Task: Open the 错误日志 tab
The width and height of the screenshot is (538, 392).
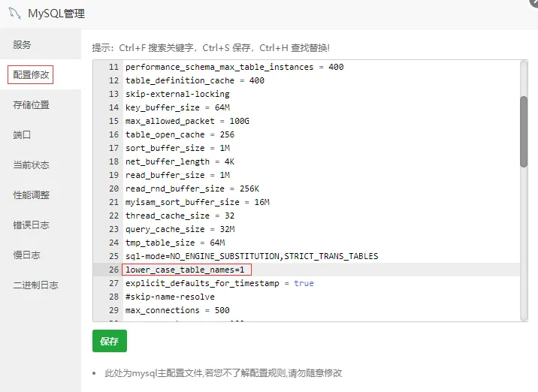Action: [31, 225]
